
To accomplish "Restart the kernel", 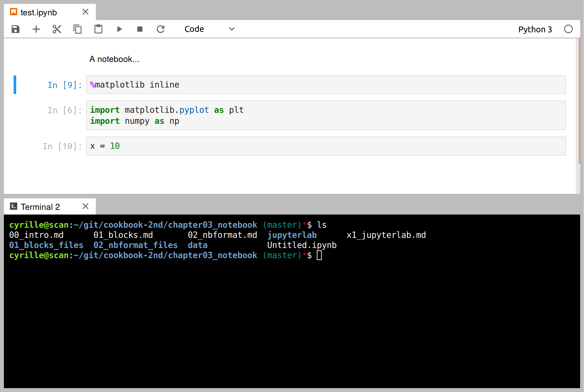I will (x=161, y=29).
